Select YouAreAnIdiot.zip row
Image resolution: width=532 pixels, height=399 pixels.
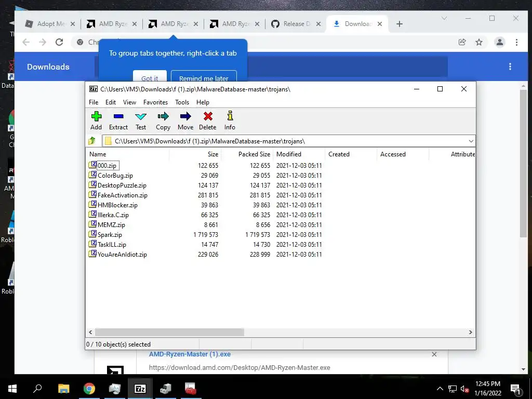coord(122,254)
